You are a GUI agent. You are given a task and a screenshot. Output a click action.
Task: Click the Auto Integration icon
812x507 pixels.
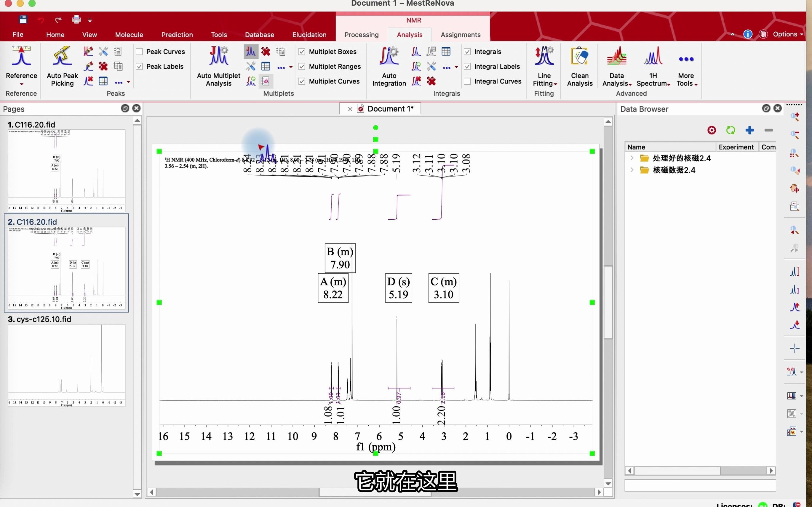pos(389,56)
